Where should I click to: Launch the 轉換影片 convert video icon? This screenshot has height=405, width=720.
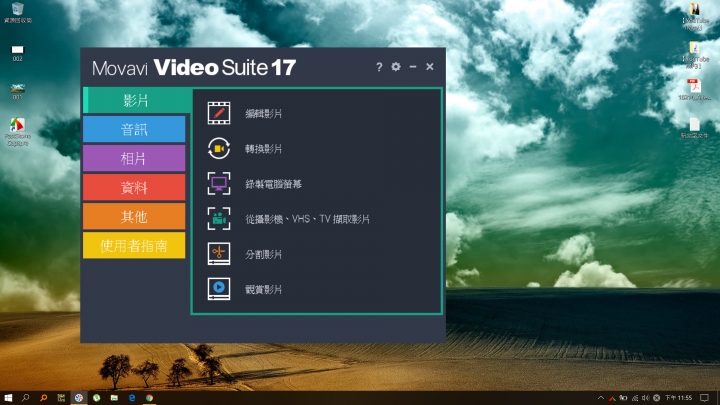tap(219, 148)
